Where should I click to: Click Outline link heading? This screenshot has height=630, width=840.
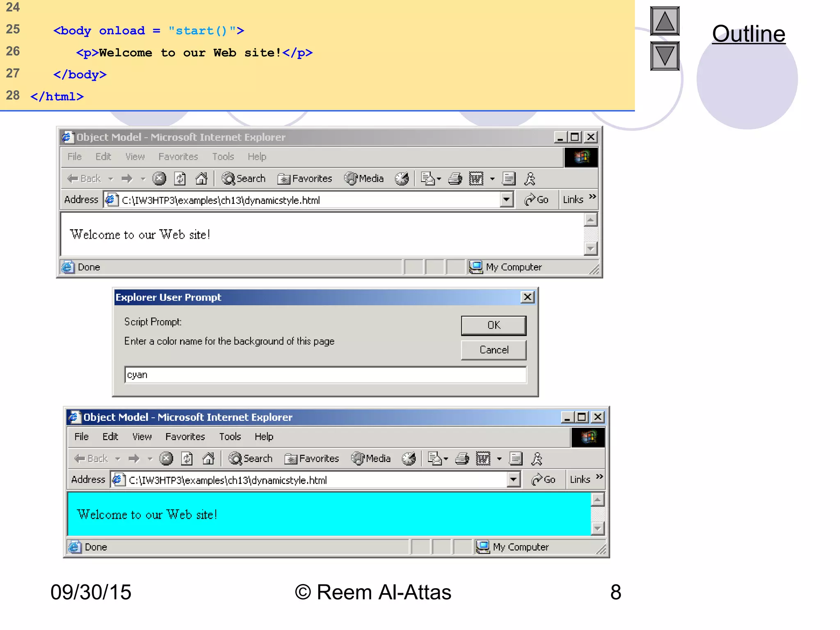click(748, 34)
